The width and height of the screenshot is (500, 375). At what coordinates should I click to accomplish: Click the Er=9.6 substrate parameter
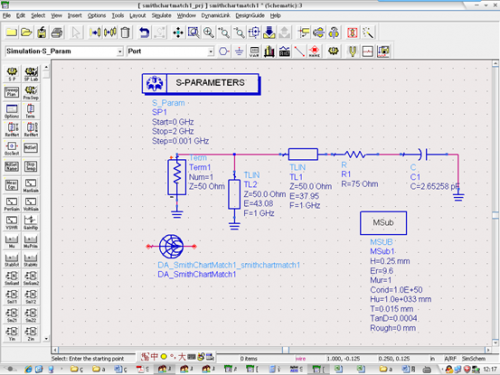click(x=382, y=271)
